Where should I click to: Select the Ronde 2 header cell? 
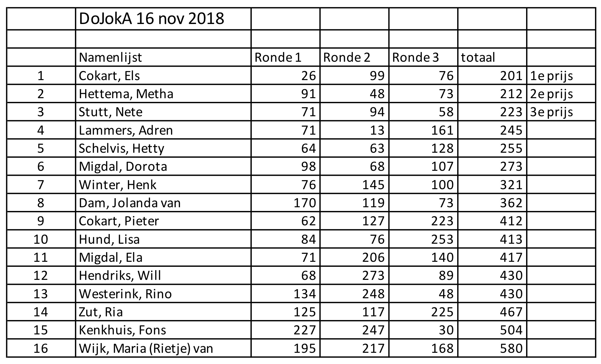coord(354,57)
